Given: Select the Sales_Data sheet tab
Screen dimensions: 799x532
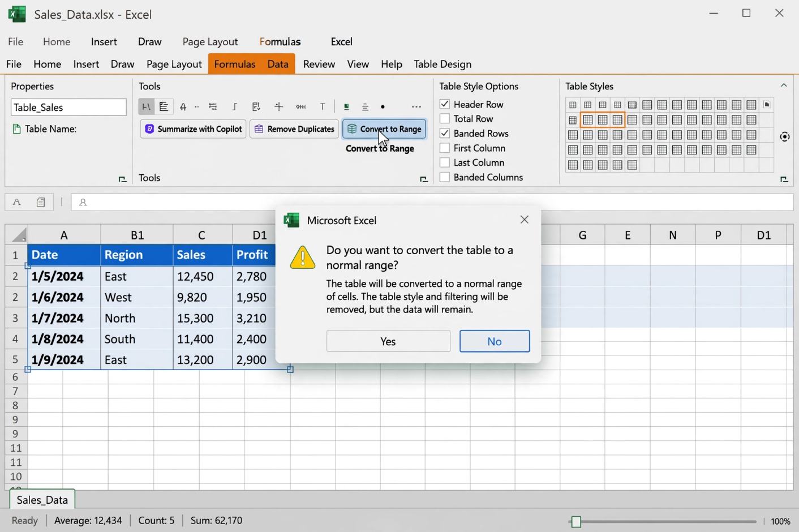Looking at the screenshot, I should [x=42, y=500].
